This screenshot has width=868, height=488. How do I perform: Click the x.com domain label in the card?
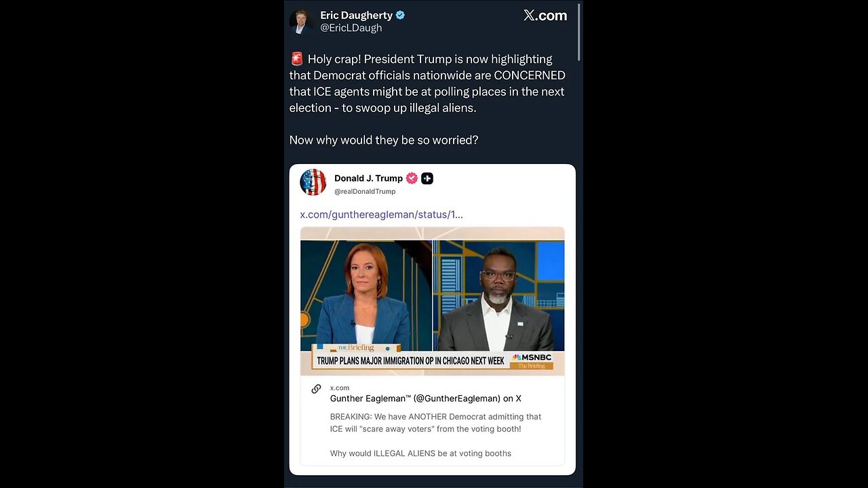(x=340, y=388)
